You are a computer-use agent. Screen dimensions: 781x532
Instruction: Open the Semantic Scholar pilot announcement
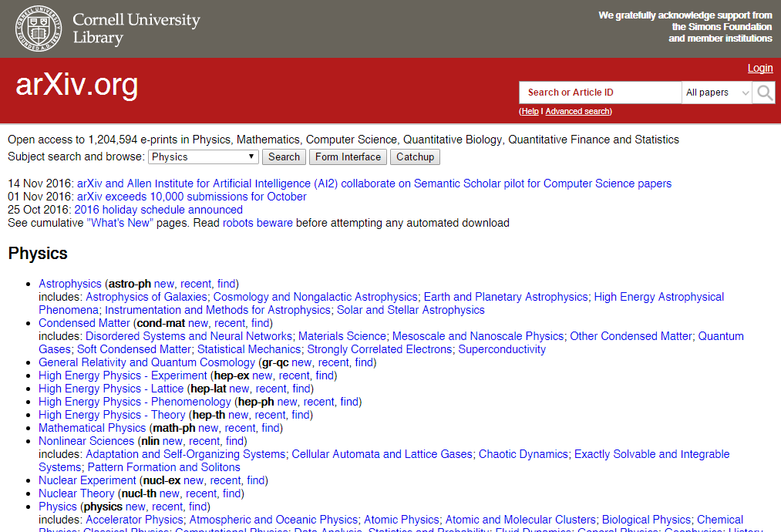pyautogui.click(x=374, y=184)
